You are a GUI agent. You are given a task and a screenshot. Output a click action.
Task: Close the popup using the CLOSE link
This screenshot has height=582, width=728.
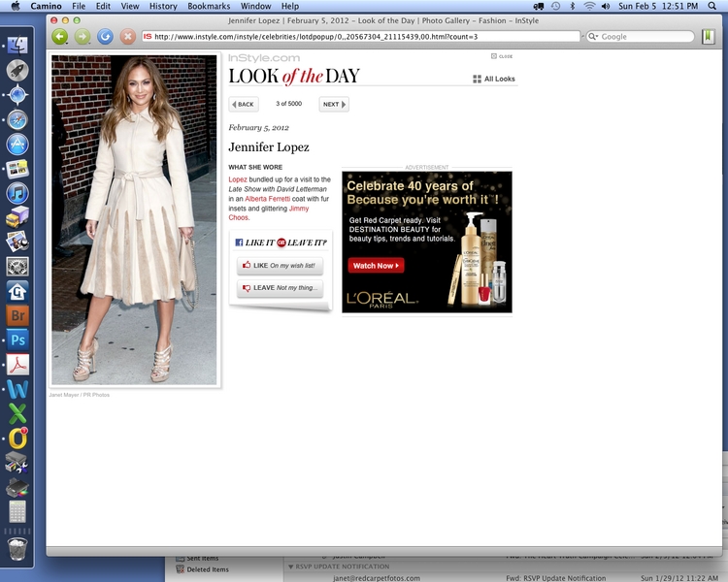(x=502, y=56)
